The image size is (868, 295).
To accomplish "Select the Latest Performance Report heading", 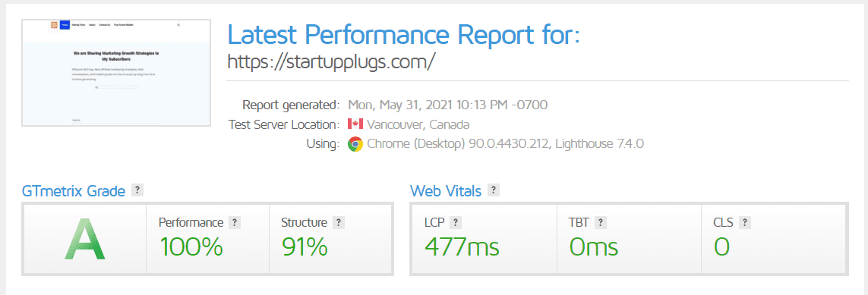I will [403, 35].
